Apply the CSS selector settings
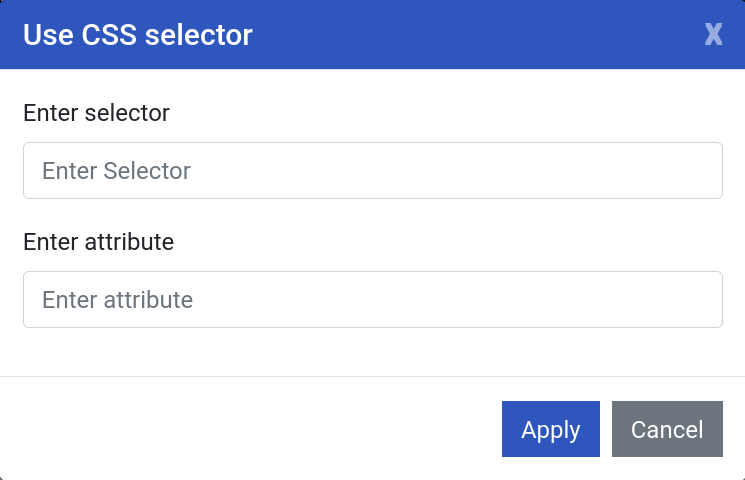Screen dimensions: 745x480 pos(551,429)
